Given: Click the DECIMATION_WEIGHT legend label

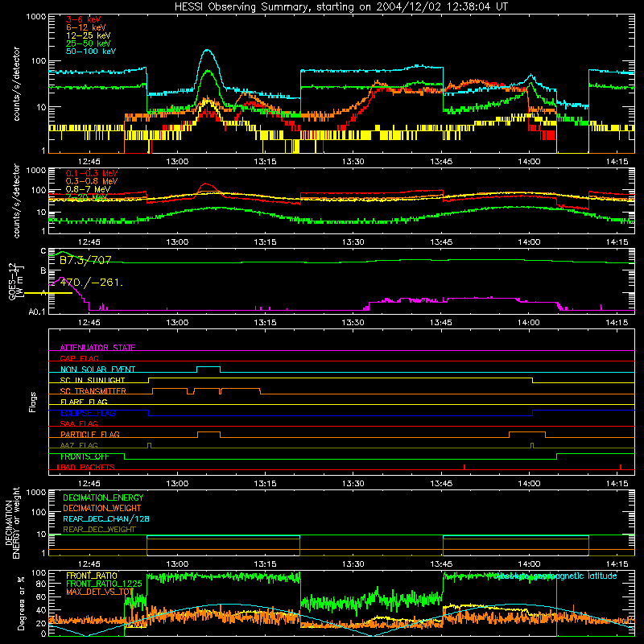Looking at the screenshot, I should click(102, 508).
